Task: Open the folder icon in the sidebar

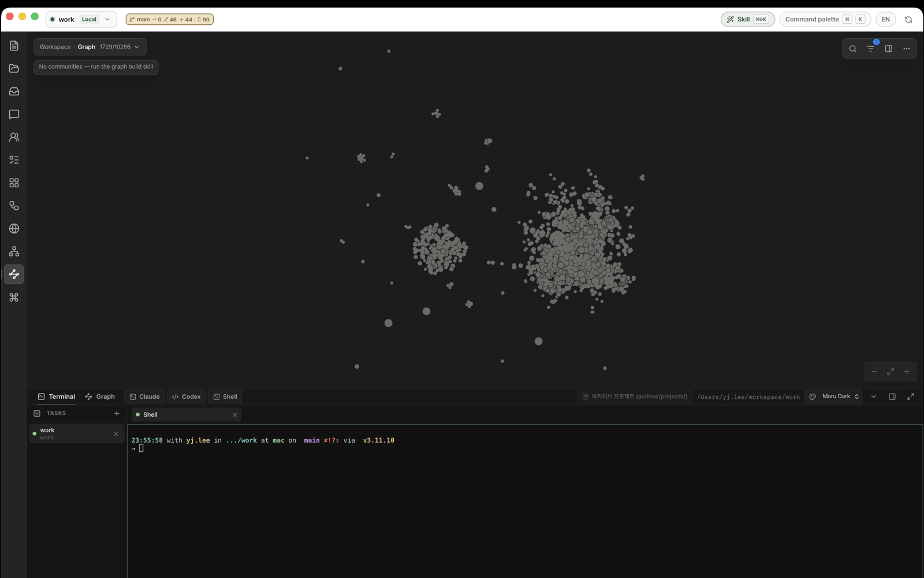Action: pyautogui.click(x=14, y=68)
